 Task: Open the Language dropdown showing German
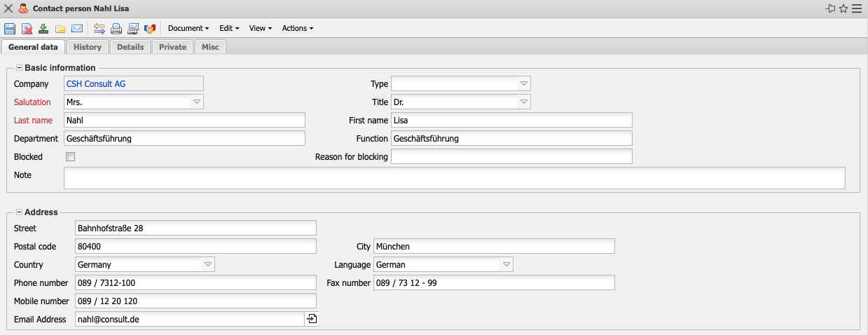[x=506, y=265]
